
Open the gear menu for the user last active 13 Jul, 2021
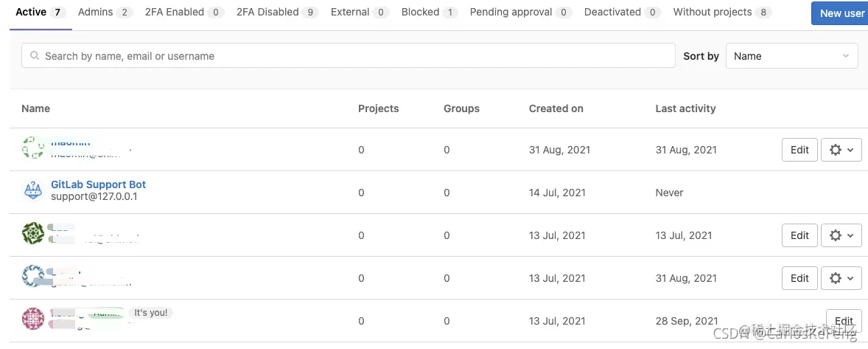[x=841, y=235]
